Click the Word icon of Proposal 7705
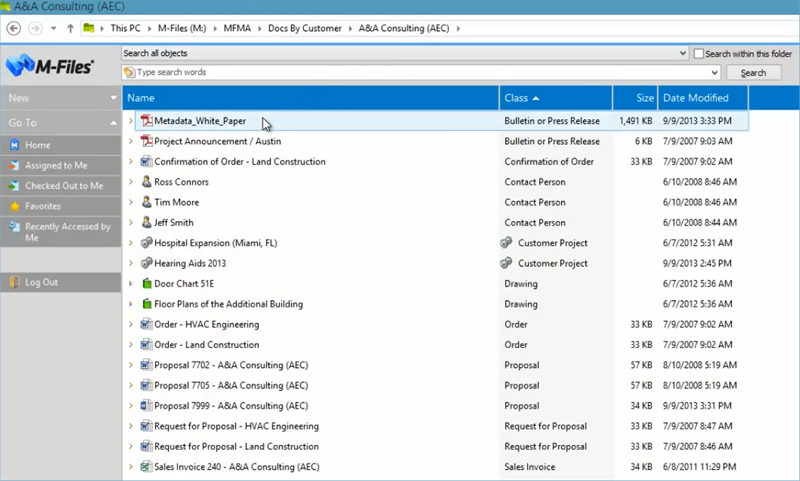This screenshot has height=481, width=800. pos(146,385)
